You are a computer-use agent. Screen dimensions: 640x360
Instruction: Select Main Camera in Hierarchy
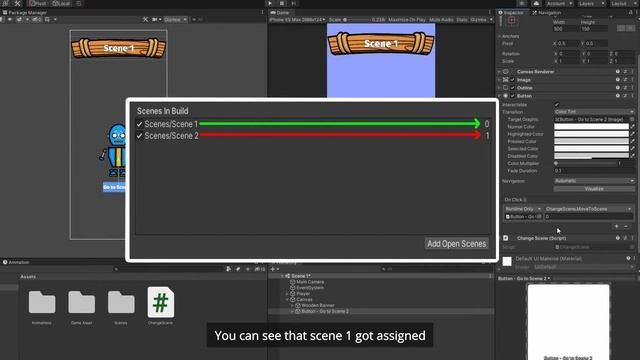pyautogui.click(x=310, y=282)
